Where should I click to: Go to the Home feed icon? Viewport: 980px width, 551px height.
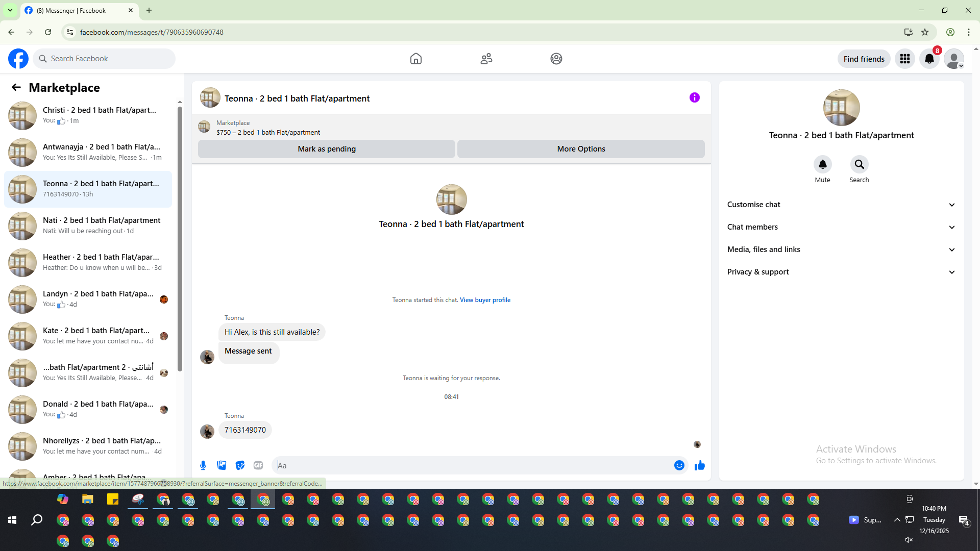416,59
